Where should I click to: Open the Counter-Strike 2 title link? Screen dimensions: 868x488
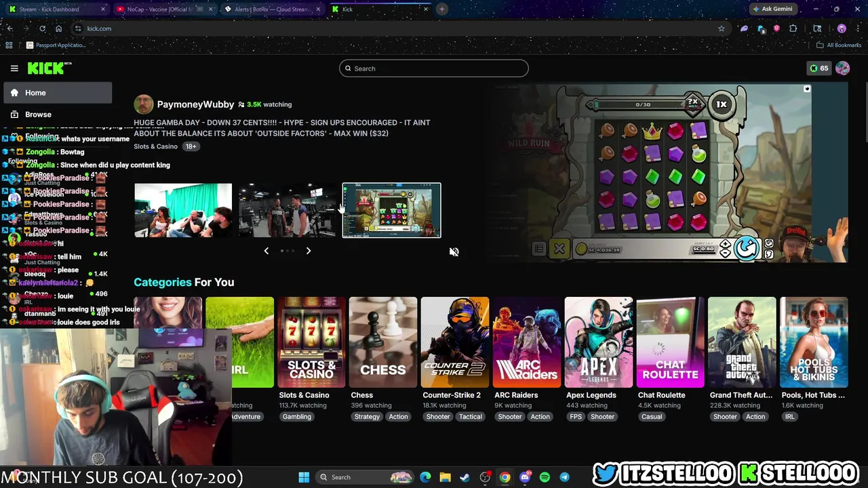[x=452, y=395]
